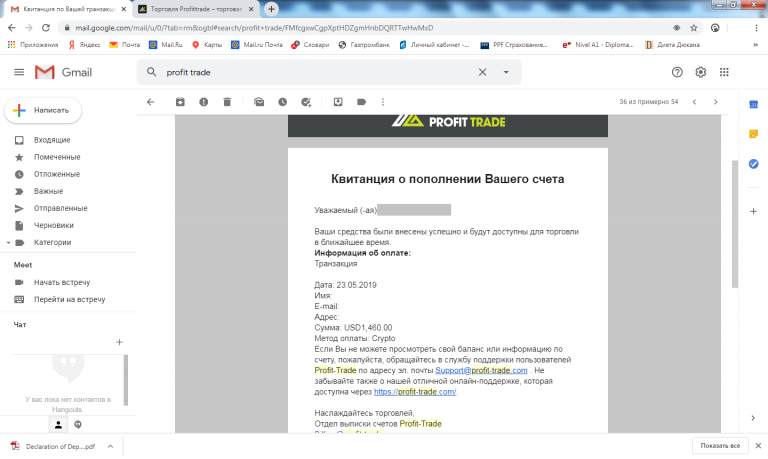The width and height of the screenshot is (768, 459).
Task: Apply a label with tag icon
Action: point(361,102)
